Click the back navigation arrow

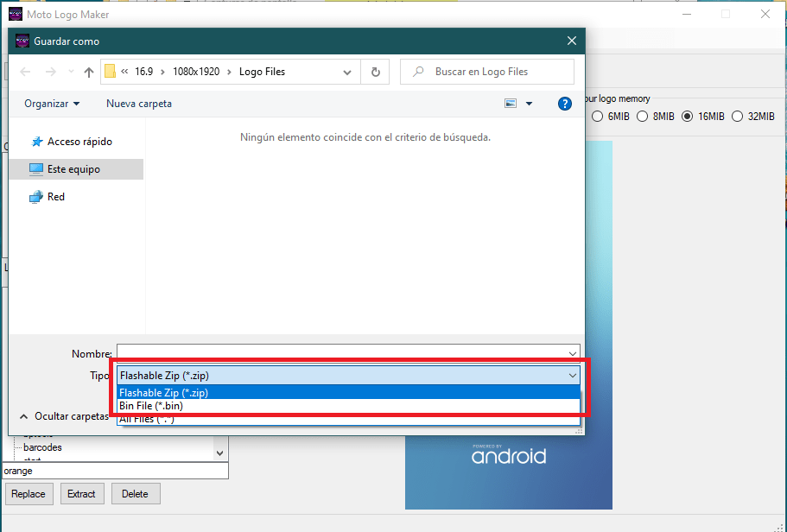click(x=25, y=72)
